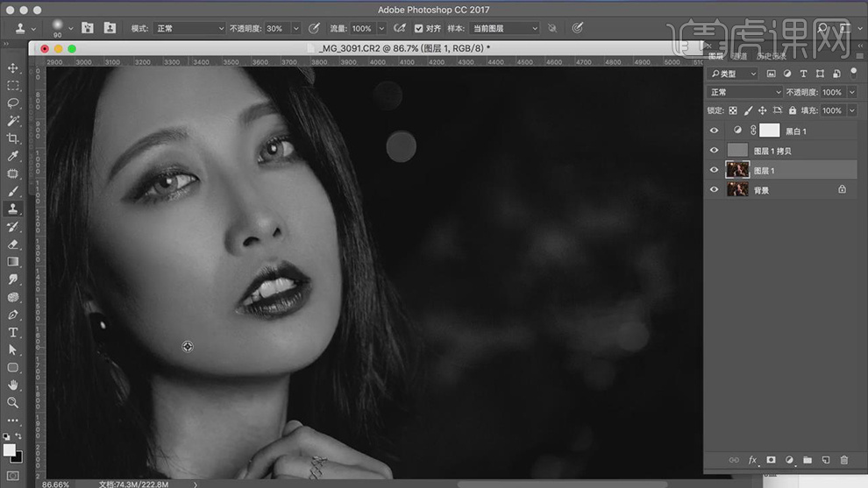Screen dimensions: 868x488
Task: Open the Brush panel toggle in options bar
Action: [x=88, y=28]
